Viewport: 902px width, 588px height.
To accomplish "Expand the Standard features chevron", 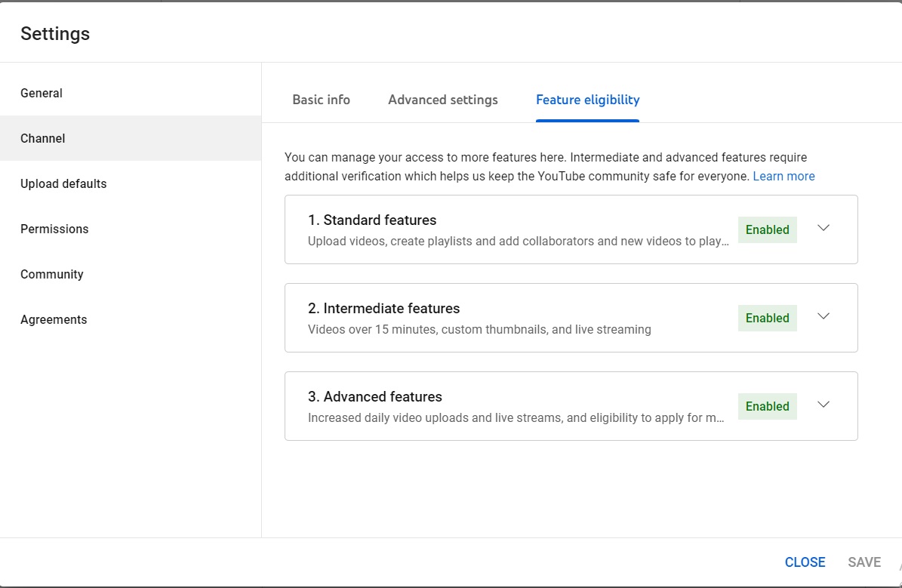I will point(823,228).
